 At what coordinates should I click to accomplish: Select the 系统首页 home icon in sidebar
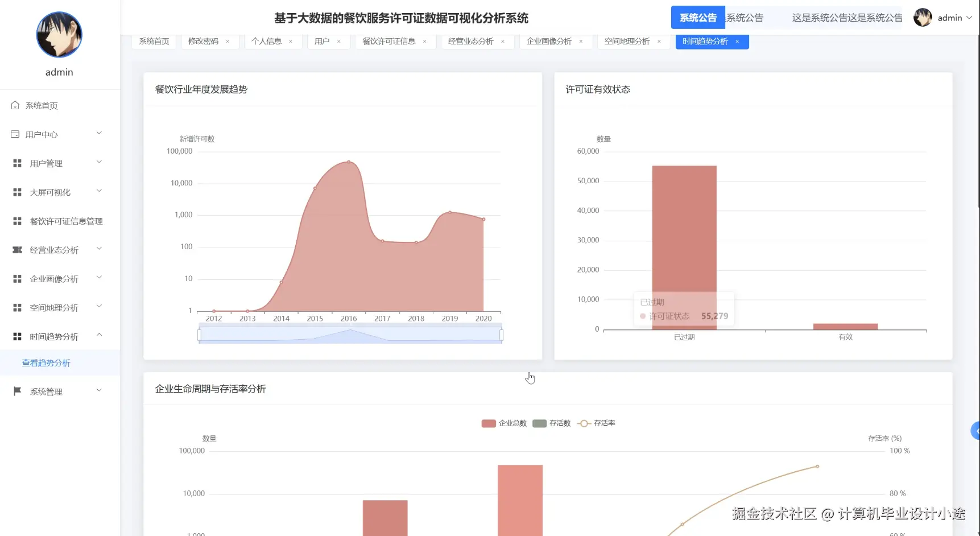(16, 105)
